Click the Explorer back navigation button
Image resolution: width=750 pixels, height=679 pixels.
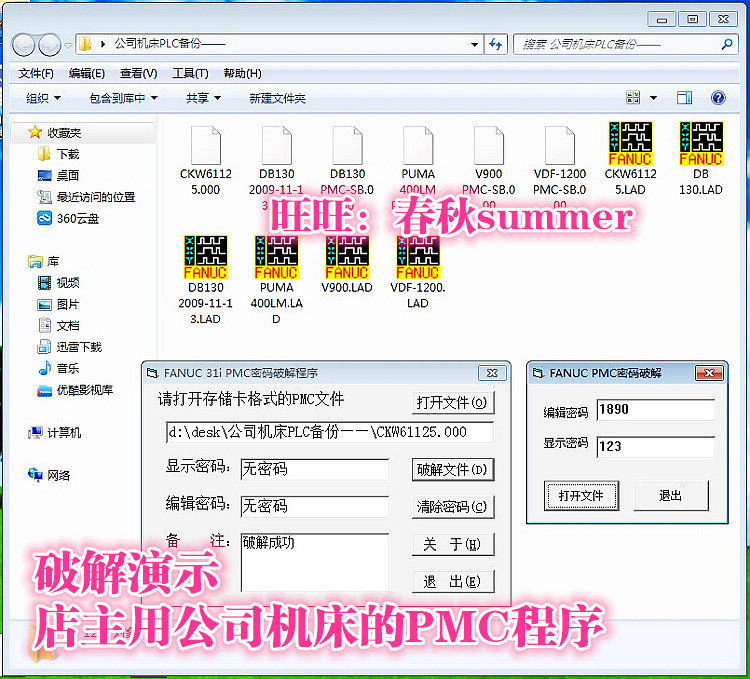(23, 45)
